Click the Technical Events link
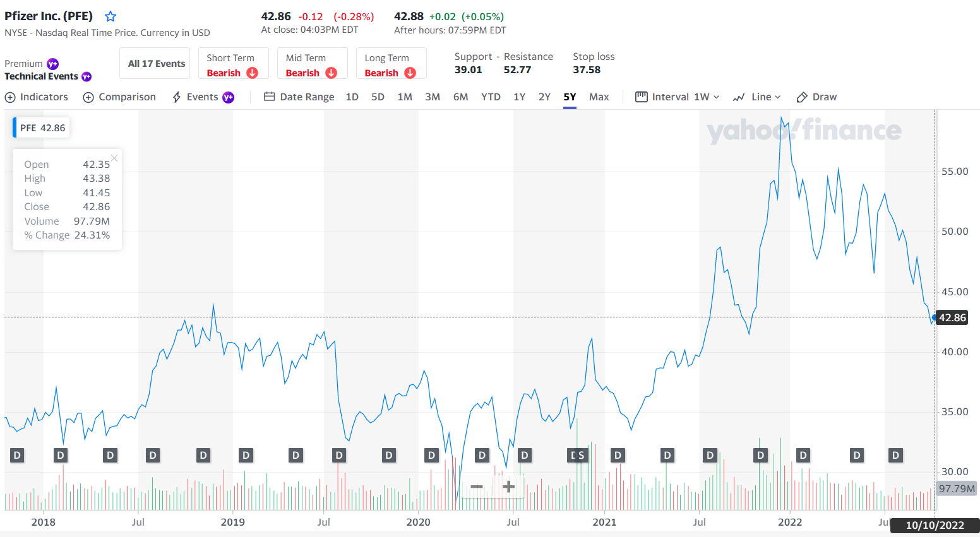 [x=42, y=76]
